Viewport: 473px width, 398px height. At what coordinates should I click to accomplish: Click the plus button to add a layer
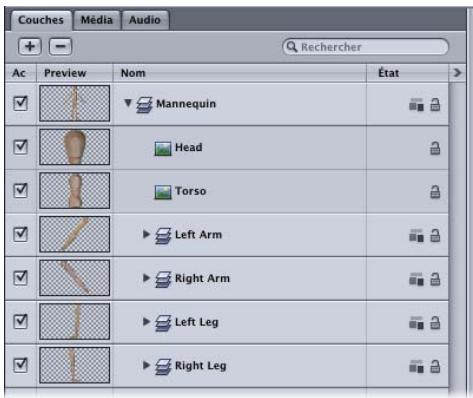click(30, 46)
